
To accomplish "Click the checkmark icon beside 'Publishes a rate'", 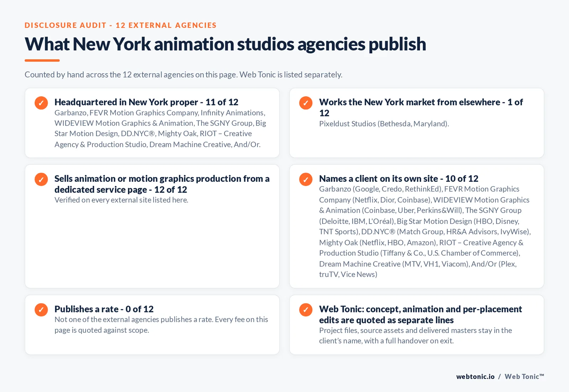I will click(41, 310).
